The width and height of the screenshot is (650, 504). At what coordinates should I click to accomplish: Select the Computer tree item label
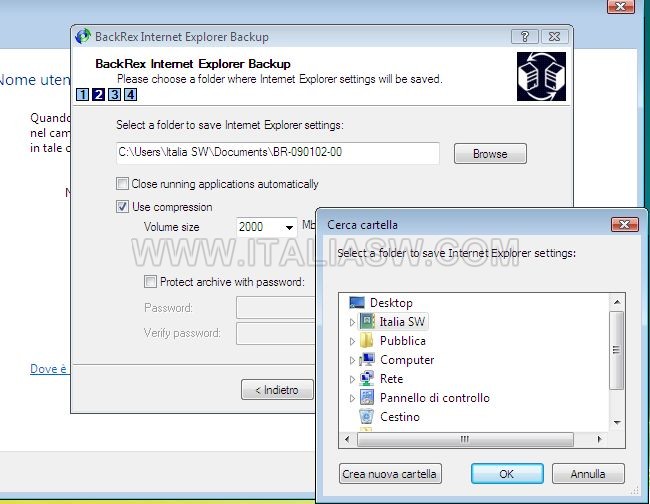(x=407, y=360)
